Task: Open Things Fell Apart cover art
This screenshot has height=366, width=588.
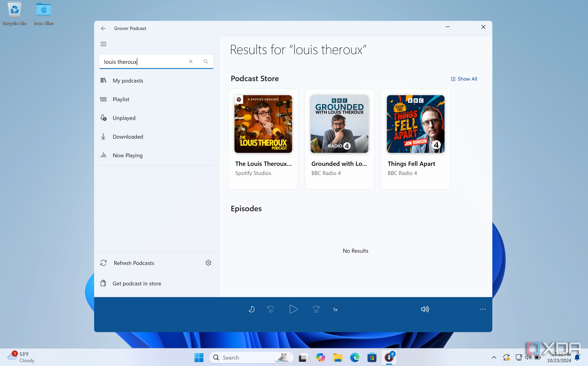Action: click(x=415, y=124)
